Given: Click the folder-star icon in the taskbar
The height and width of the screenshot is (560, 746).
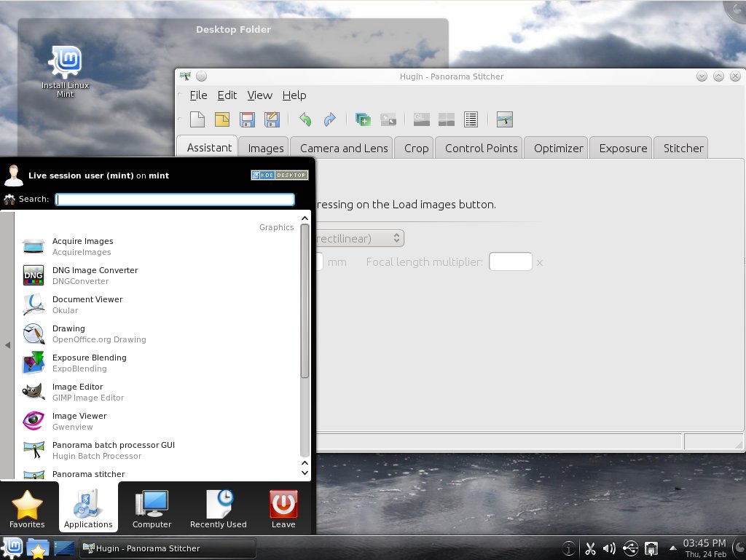Looking at the screenshot, I should pyautogui.click(x=38, y=548).
